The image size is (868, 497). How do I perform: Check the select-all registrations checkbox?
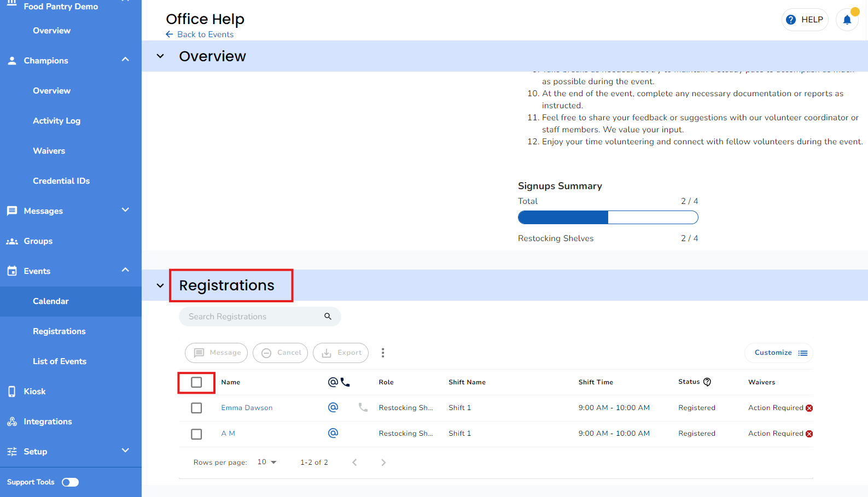pyautogui.click(x=196, y=382)
